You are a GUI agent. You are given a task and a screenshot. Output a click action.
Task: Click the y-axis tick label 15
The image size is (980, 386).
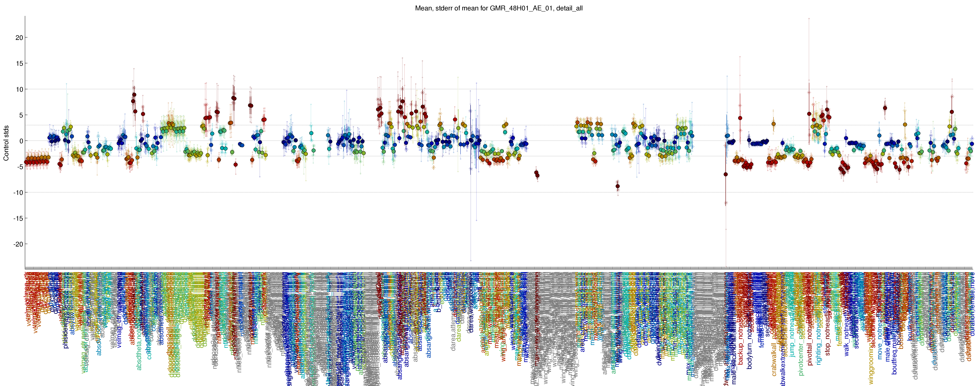click(19, 63)
